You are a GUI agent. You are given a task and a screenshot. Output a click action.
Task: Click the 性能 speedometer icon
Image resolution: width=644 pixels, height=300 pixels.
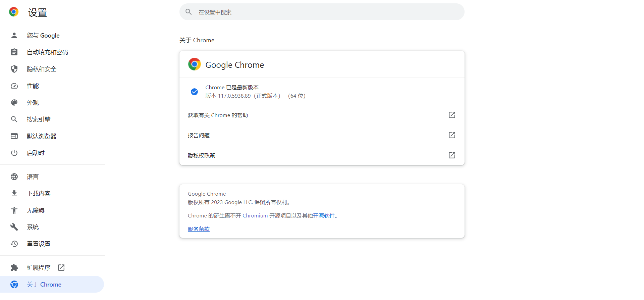(x=14, y=86)
